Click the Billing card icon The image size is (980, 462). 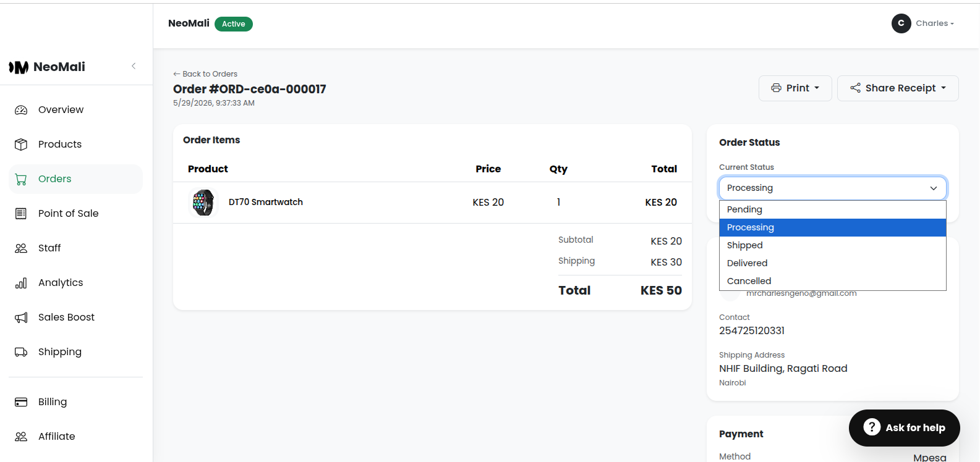point(21,402)
